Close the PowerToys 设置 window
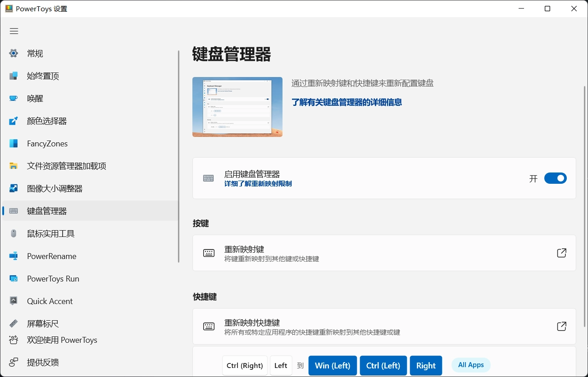588x377 pixels. pyautogui.click(x=574, y=9)
